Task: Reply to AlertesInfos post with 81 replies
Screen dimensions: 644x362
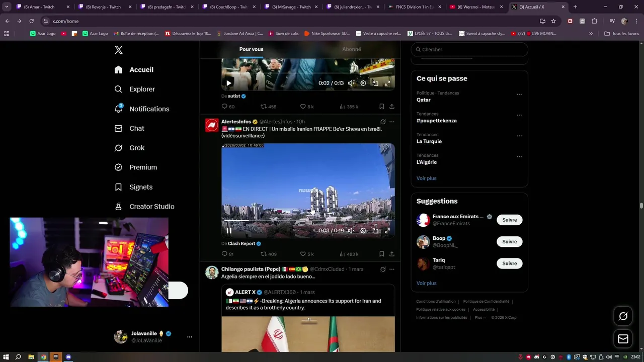Action: (x=228, y=254)
